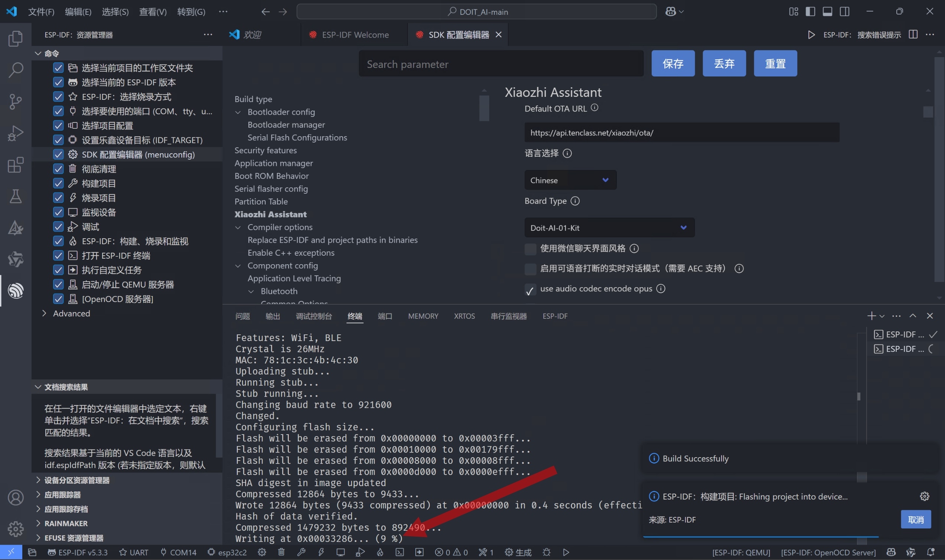Click the build project wrench icon in status bar

point(301,552)
